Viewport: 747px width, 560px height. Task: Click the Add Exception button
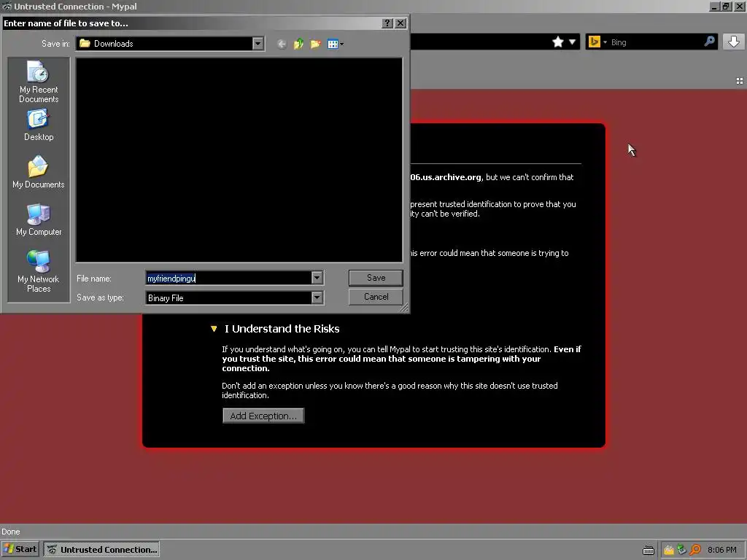tap(263, 416)
